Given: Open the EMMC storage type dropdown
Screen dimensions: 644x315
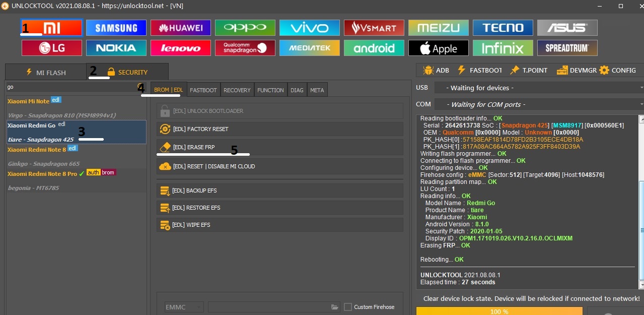Looking at the screenshot, I should [184, 307].
